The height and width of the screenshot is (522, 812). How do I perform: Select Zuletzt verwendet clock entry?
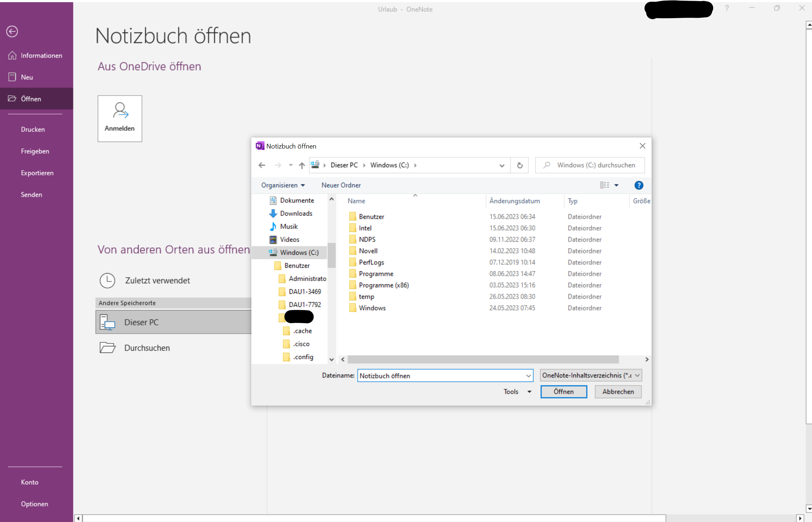[x=157, y=280]
